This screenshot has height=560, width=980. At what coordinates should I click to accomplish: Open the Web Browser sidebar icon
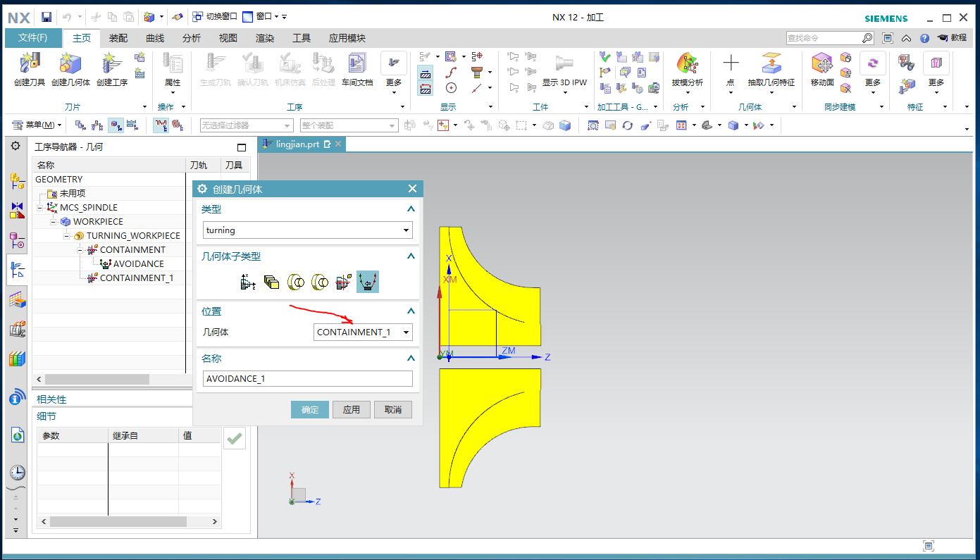click(17, 435)
